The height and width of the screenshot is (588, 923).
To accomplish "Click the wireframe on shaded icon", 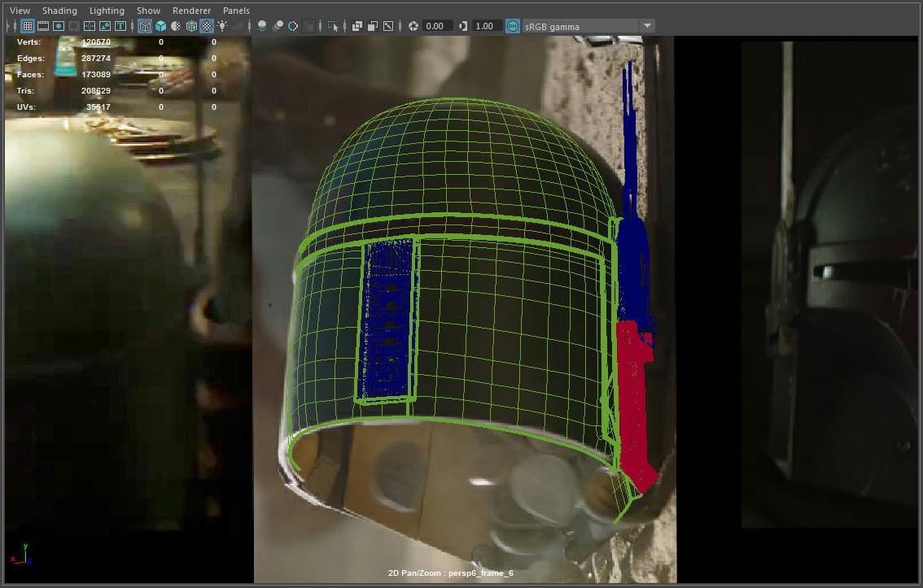I will pyautogui.click(x=191, y=26).
